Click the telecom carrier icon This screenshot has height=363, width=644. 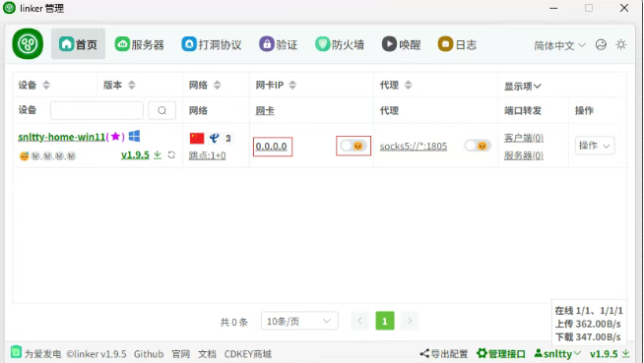(214, 139)
